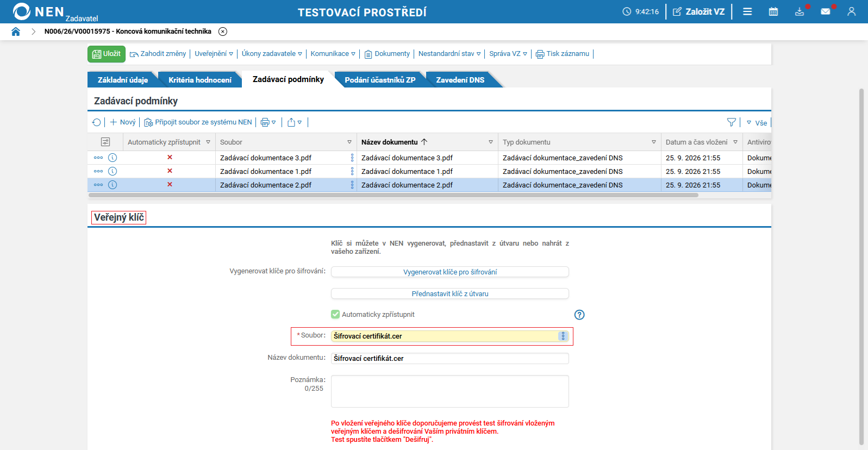
Task: Expand the Úkony zadavatele dropdown menu
Action: point(272,54)
